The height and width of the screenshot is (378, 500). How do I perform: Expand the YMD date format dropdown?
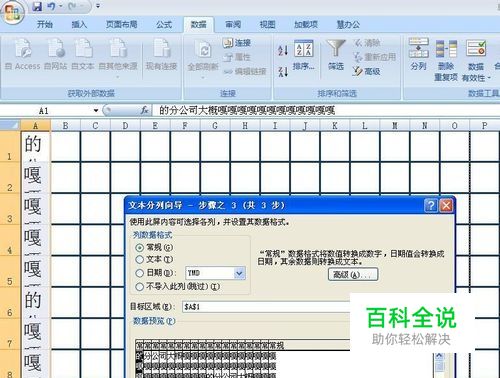(x=240, y=273)
